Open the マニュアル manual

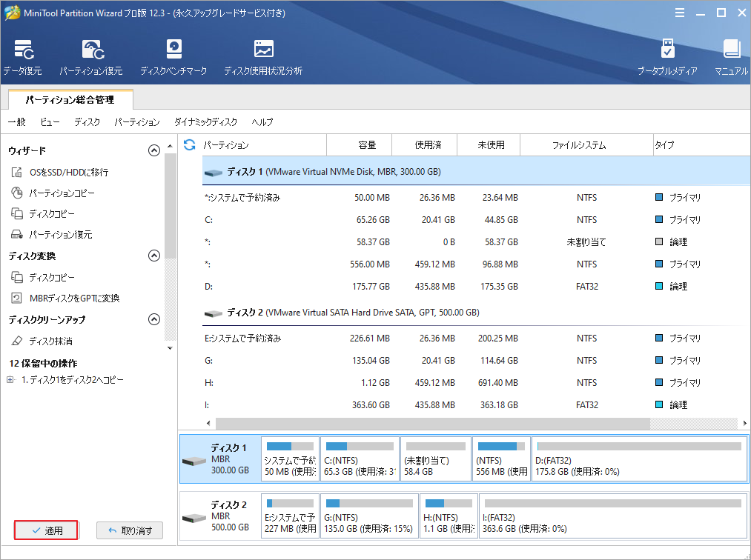coord(731,56)
